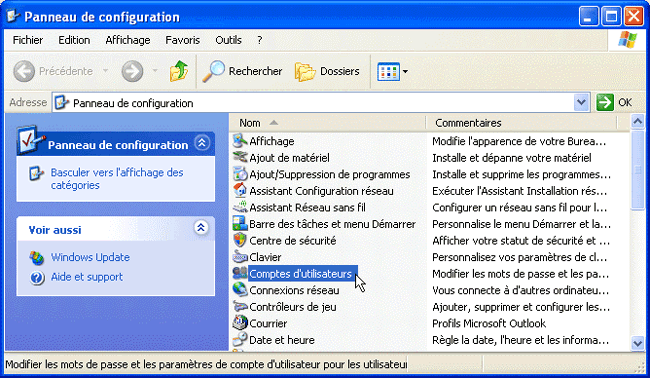Viewport: 650px width, 378px height.
Task: Click the Précédente back arrow icon
Action: click(x=24, y=71)
